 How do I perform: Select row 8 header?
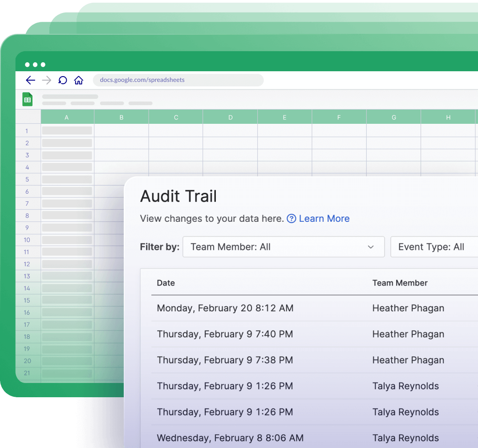coord(28,216)
